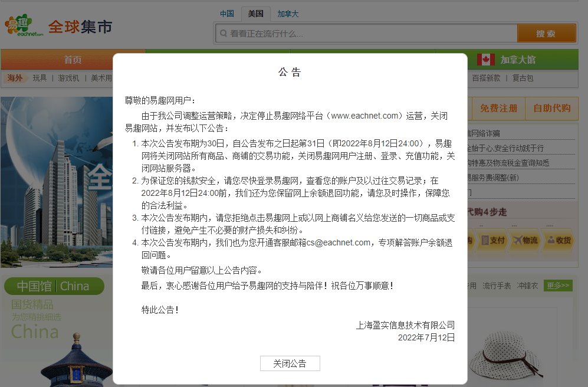Click the 特此公告！ line
The height and width of the screenshot is (387, 588).
(160, 310)
